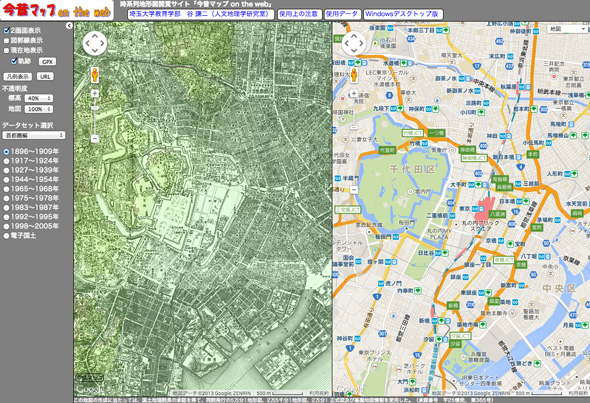Select Street View pegman on the old map
590x403 pixels.
click(x=95, y=75)
